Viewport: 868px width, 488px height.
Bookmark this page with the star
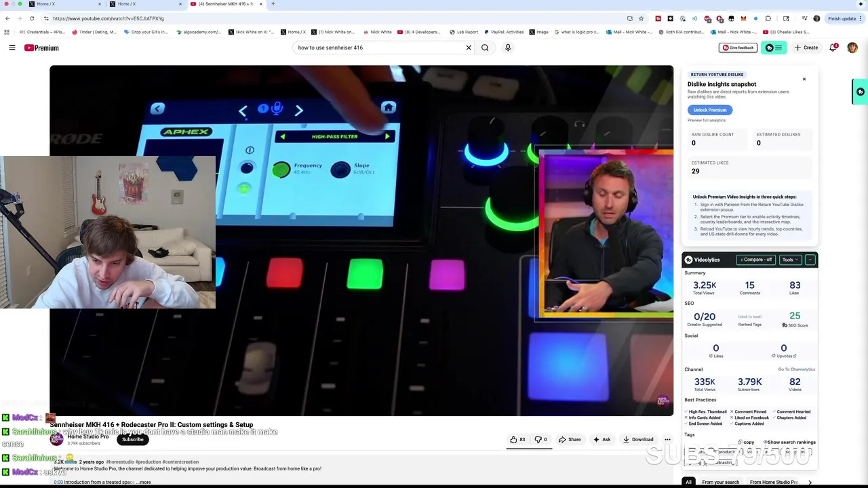tap(641, 18)
